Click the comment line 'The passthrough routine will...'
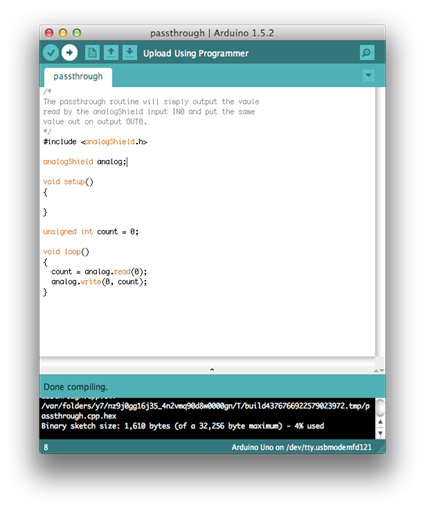This screenshot has height=510, width=425. click(151, 102)
